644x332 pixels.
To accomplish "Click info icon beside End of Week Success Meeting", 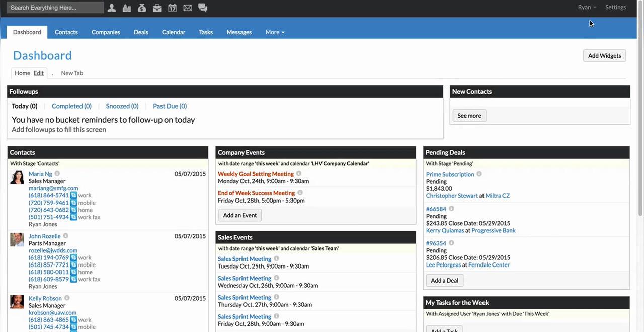I will [x=300, y=193].
